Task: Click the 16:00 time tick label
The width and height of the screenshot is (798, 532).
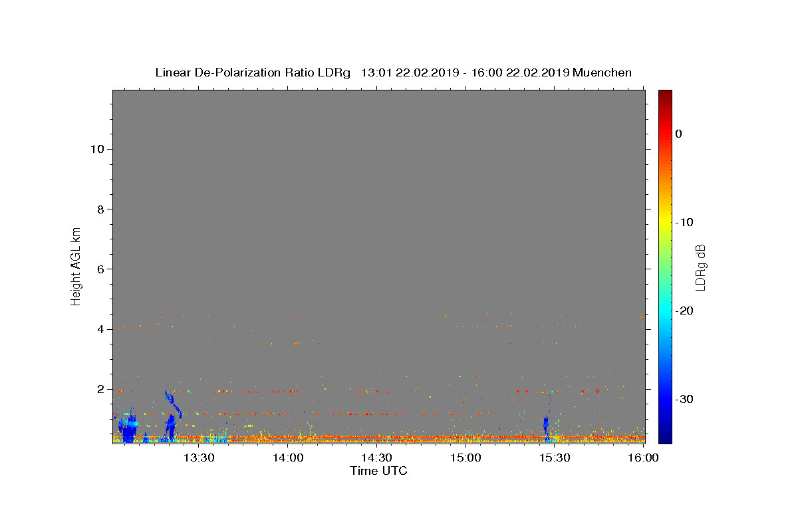Action: 643,458
